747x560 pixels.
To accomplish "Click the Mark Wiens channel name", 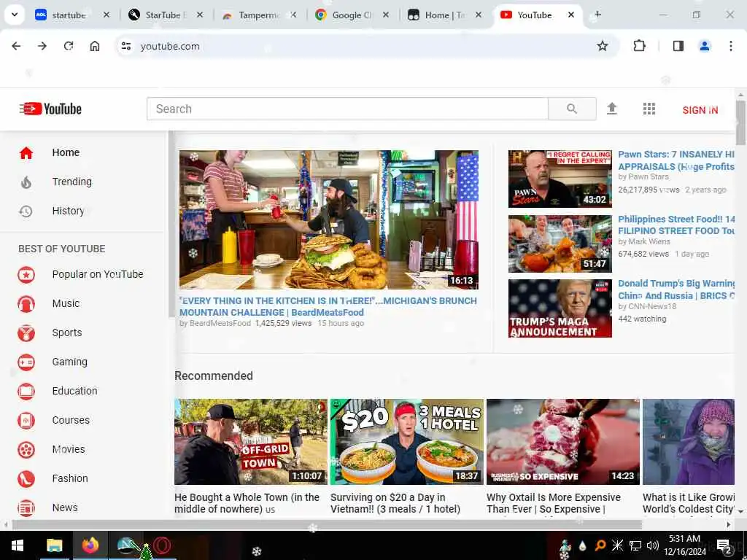I will 649,241.
